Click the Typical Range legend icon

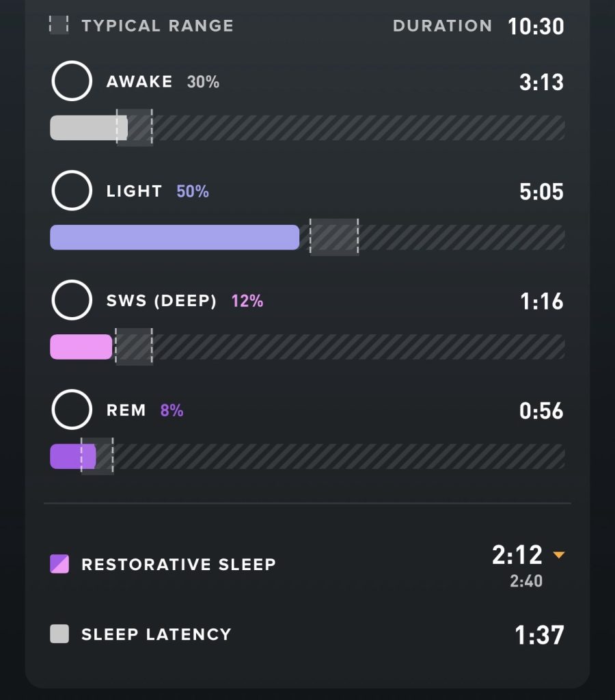point(59,26)
